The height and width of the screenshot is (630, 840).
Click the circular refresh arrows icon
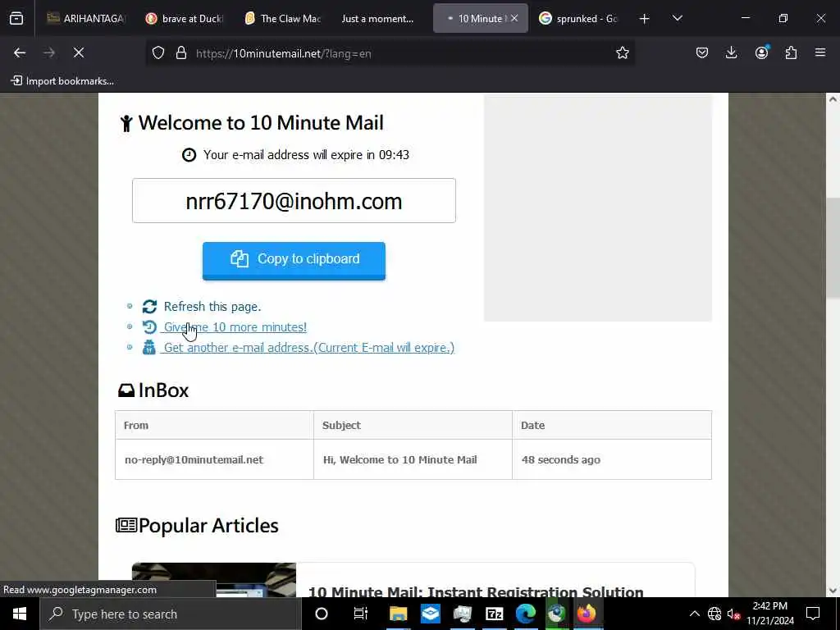pyautogui.click(x=149, y=307)
